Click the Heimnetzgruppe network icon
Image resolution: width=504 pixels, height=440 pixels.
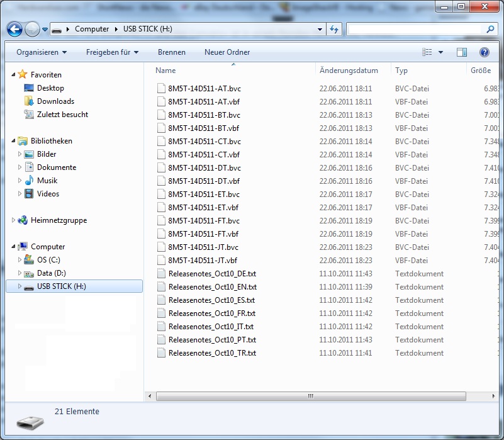(23, 220)
